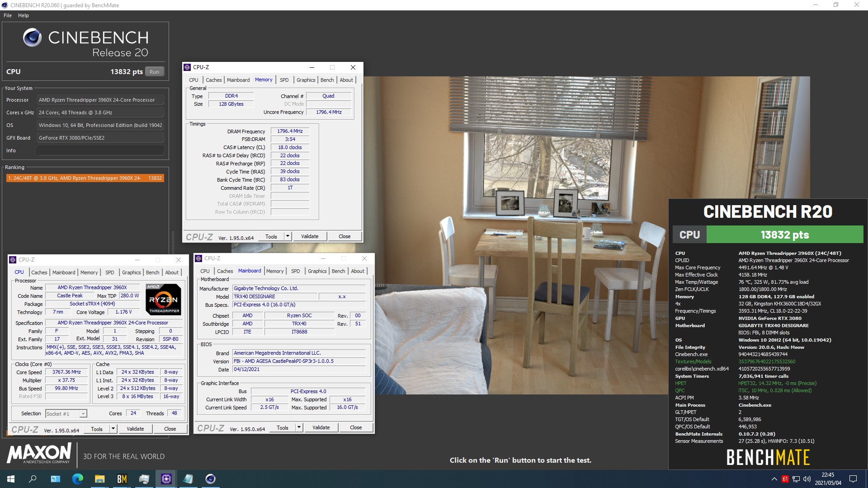Click Tools button in Memory CPU-Z window
Image resolution: width=868 pixels, height=488 pixels.
pos(271,236)
